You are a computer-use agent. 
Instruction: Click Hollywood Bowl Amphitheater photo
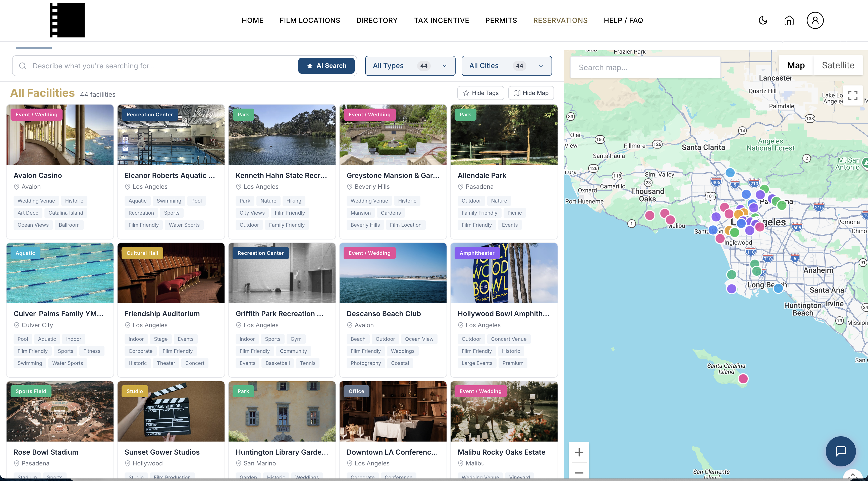coord(504,273)
